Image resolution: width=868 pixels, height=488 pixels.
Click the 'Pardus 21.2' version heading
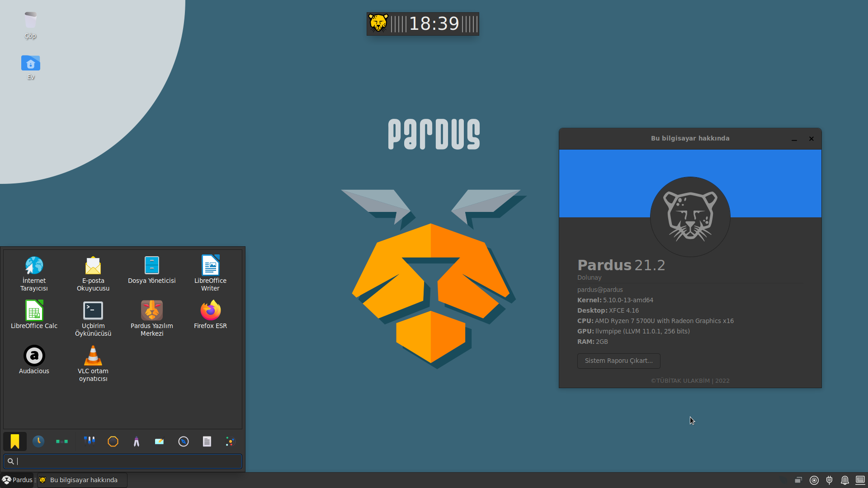pos(621,265)
